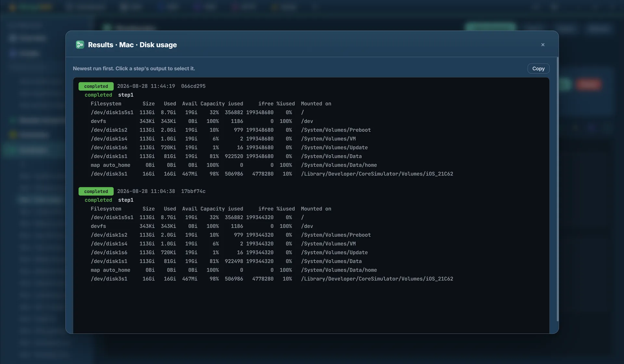Click the workflow icon beside Results title
The width and height of the screenshot is (624, 364).
pos(80,45)
